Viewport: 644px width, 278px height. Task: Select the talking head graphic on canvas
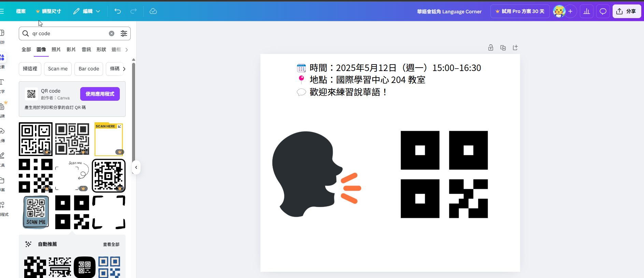[316, 174]
